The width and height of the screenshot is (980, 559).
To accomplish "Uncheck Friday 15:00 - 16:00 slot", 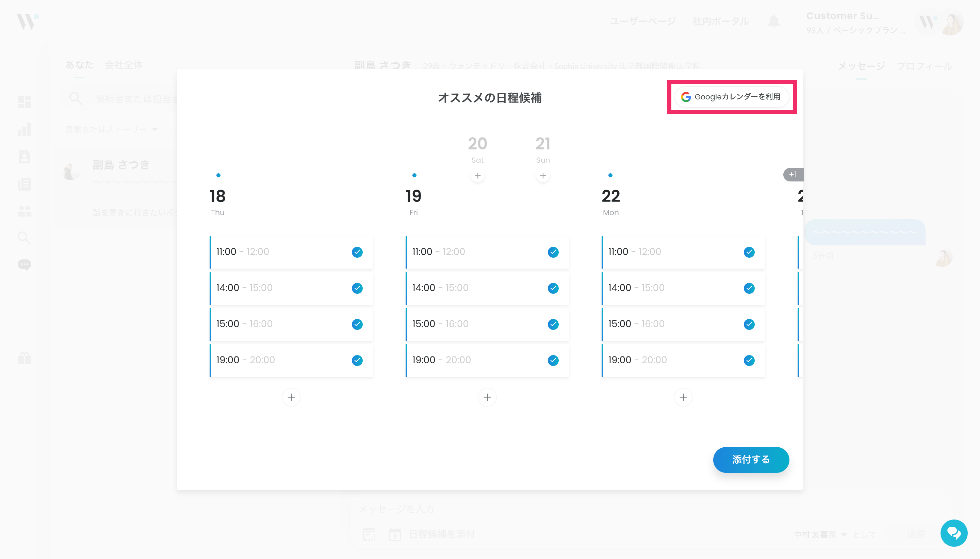I will [553, 324].
